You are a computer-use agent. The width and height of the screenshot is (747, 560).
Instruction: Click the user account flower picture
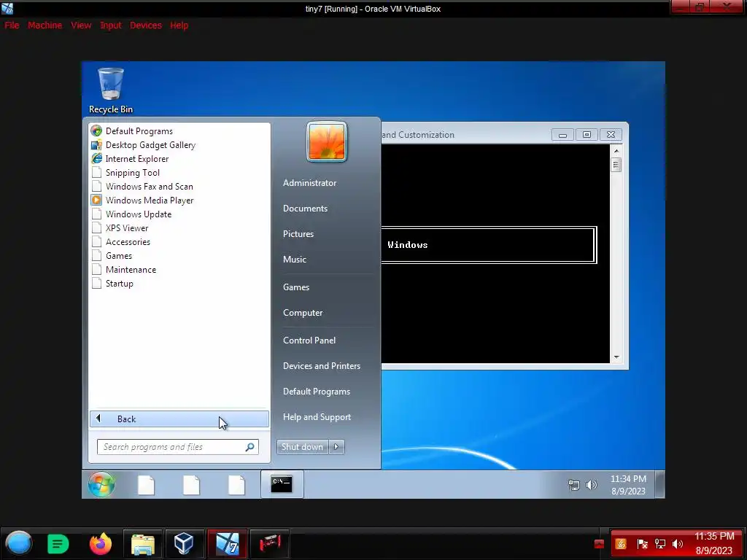click(327, 142)
